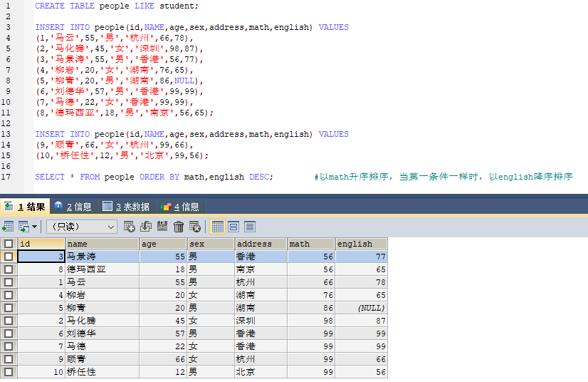Select the address cell 深圳

pyautogui.click(x=261, y=321)
